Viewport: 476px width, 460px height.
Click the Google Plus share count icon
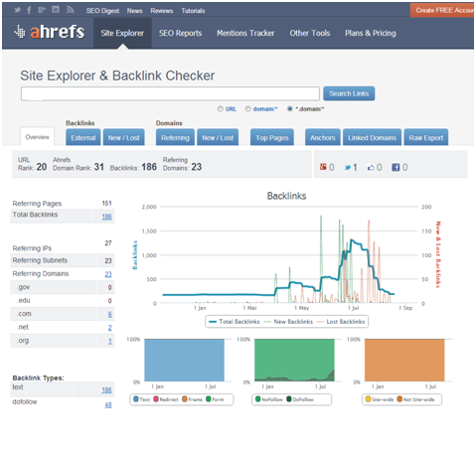click(323, 167)
